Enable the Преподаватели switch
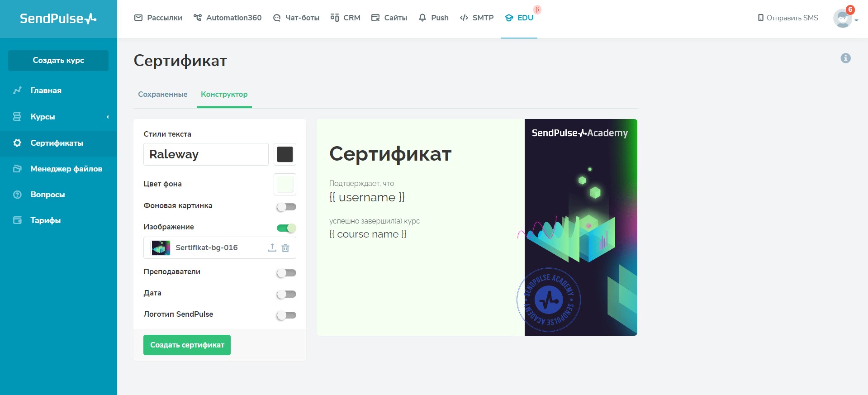868x395 pixels. tap(286, 273)
